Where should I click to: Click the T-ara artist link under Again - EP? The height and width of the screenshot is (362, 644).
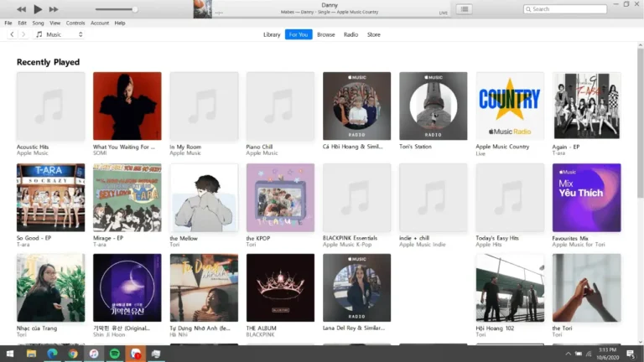point(558,153)
